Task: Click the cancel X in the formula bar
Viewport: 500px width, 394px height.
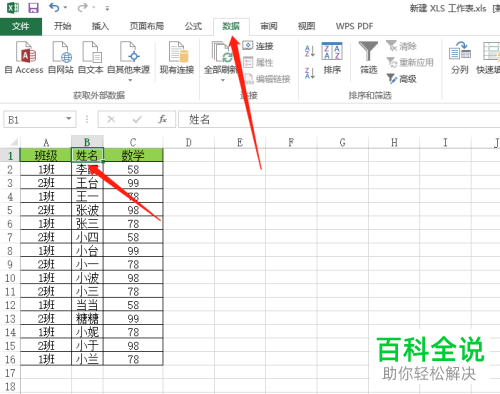Action: (x=111, y=119)
